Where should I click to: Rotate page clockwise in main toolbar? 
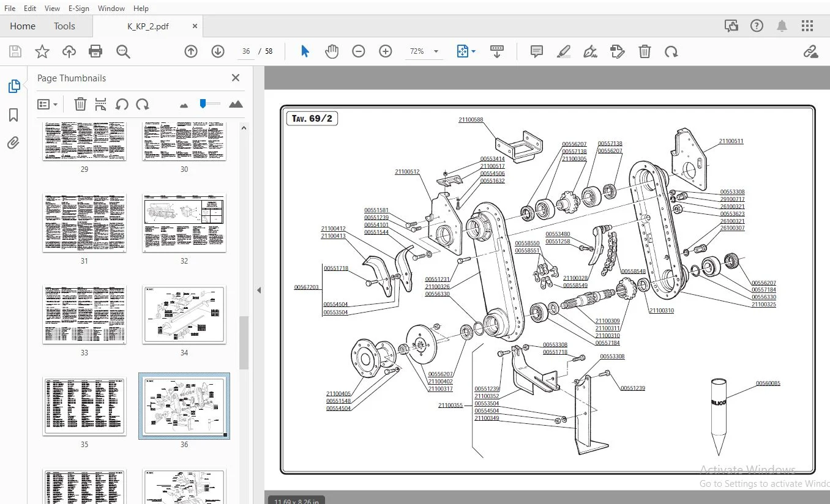(x=671, y=51)
